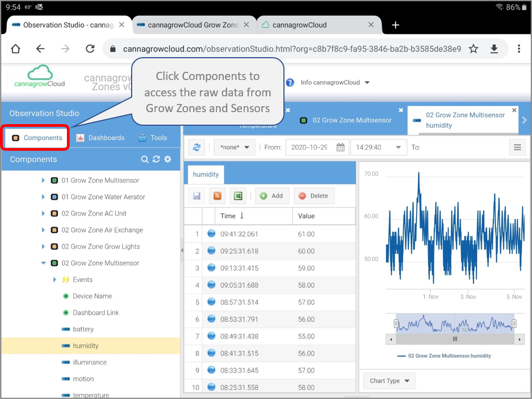The height and width of the screenshot is (399, 532).
Task: Click the refresh data icon beside *none* dropdown
Action: 197,148
